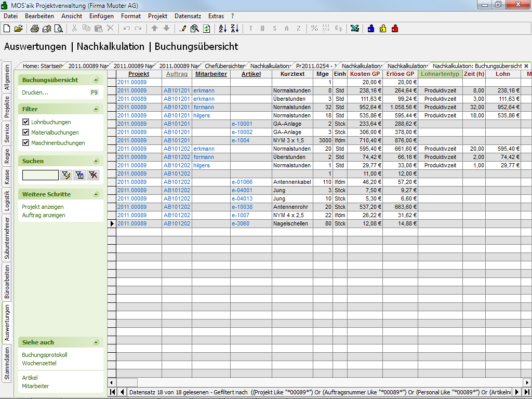
Task: Open the Bearbeiten menu
Action: [39, 16]
